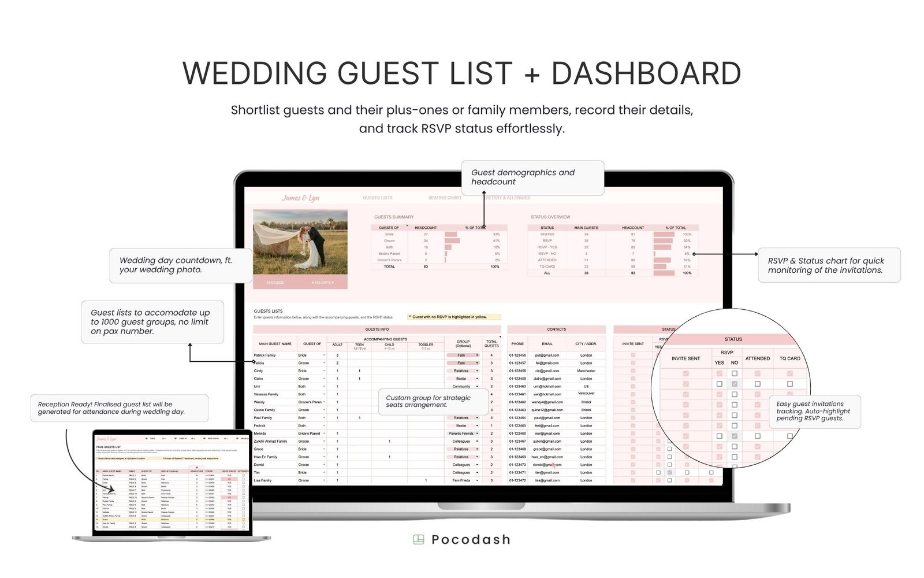The width and height of the screenshot is (924, 578).
Task: Open Guest Of dropdown for Patrick Family
Action: click(324, 355)
